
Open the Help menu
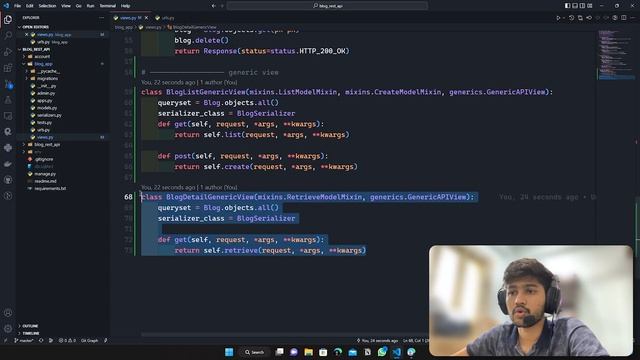[125, 6]
